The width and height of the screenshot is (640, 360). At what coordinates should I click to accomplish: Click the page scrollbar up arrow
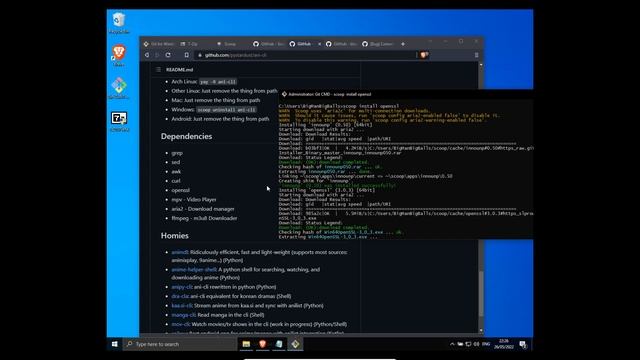[480, 65]
